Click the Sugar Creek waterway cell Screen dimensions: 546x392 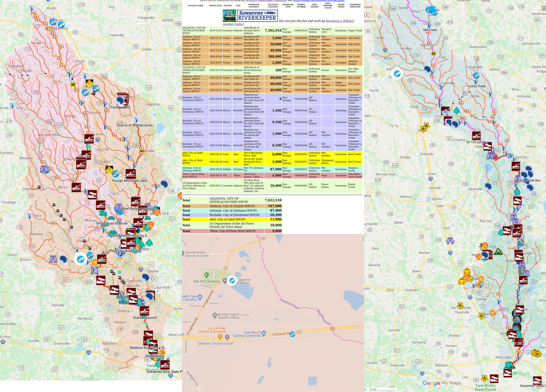[355, 31]
